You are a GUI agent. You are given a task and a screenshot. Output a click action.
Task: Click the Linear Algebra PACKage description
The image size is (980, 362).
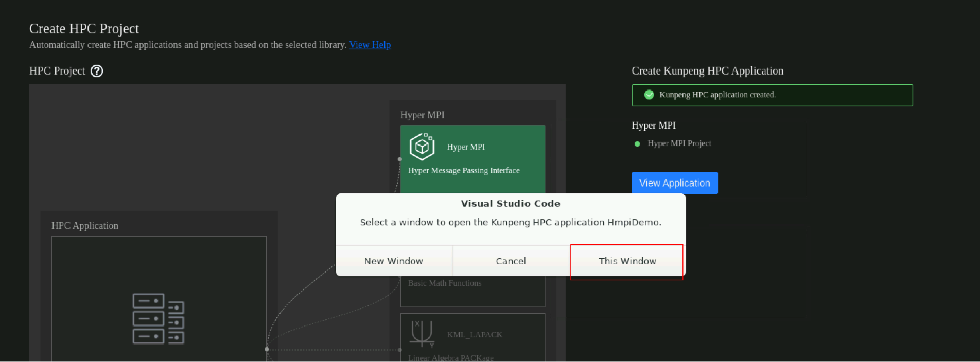click(x=451, y=358)
